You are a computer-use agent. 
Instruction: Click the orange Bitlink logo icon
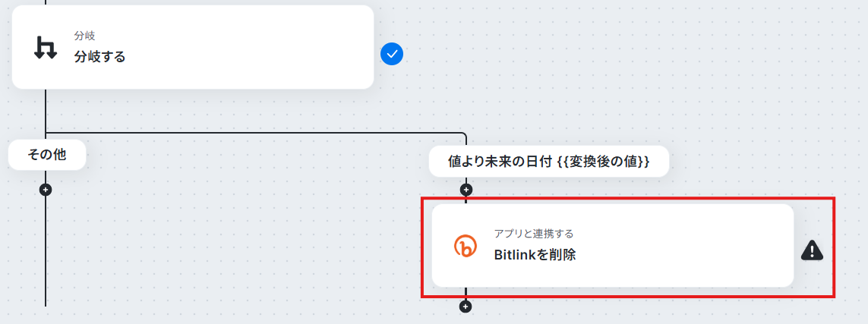[x=465, y=246]
